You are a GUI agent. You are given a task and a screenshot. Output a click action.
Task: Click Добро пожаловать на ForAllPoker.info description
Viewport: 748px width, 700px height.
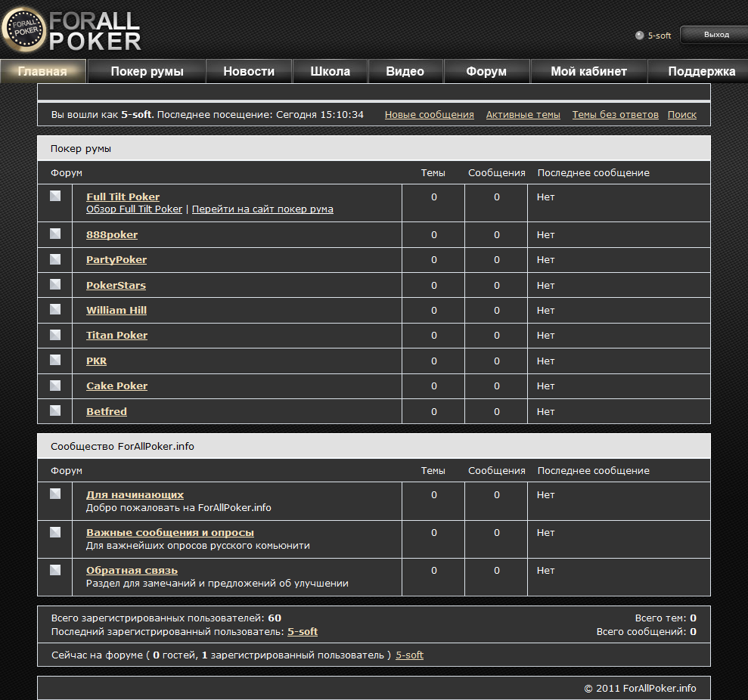click(x=178, y=508)
